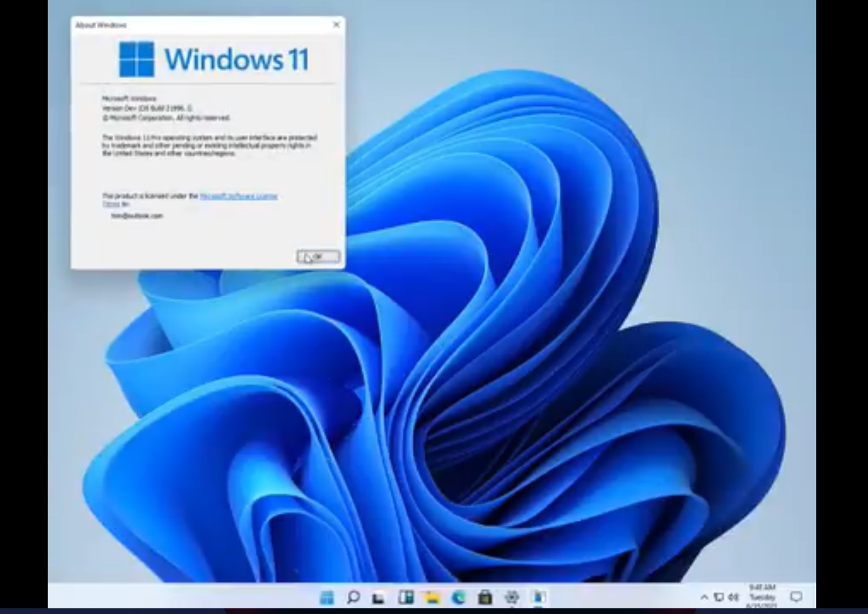This screenshot has width=868, height=614.
Task: Click the Microsoft Corporation copyright line
Action: 166,118
